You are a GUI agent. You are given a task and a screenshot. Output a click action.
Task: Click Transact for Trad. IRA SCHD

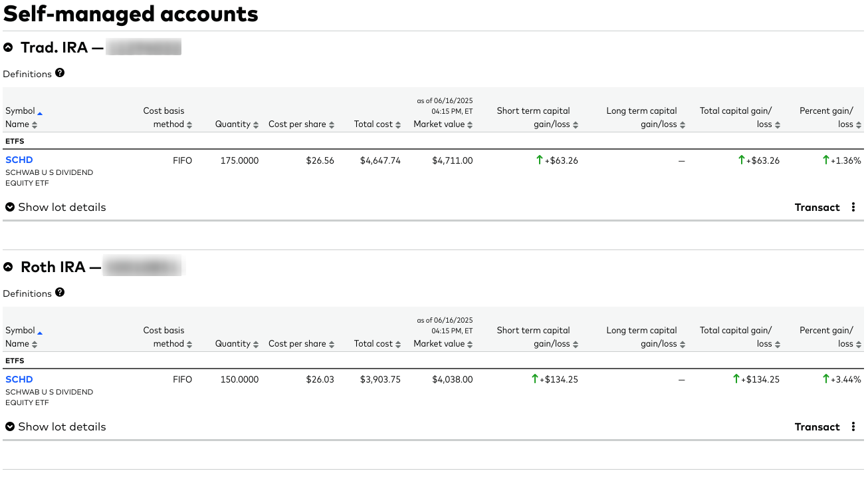click(x=817, y=208)
